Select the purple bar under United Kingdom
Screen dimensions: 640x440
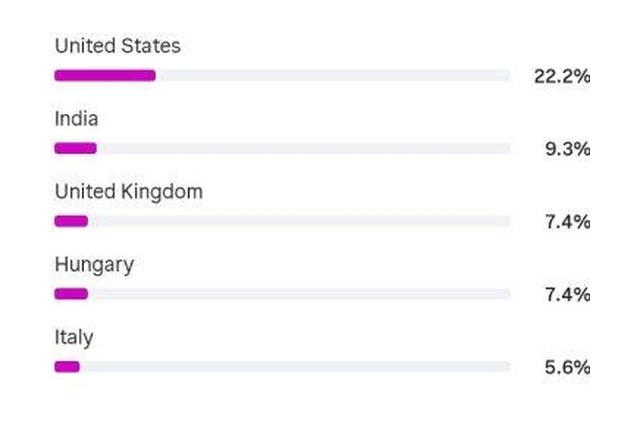(71, 221)
